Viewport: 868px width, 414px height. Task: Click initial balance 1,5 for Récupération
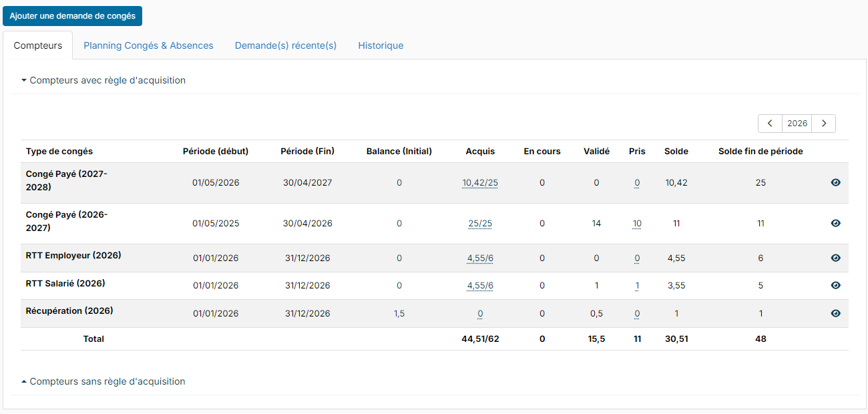(399, 314)
